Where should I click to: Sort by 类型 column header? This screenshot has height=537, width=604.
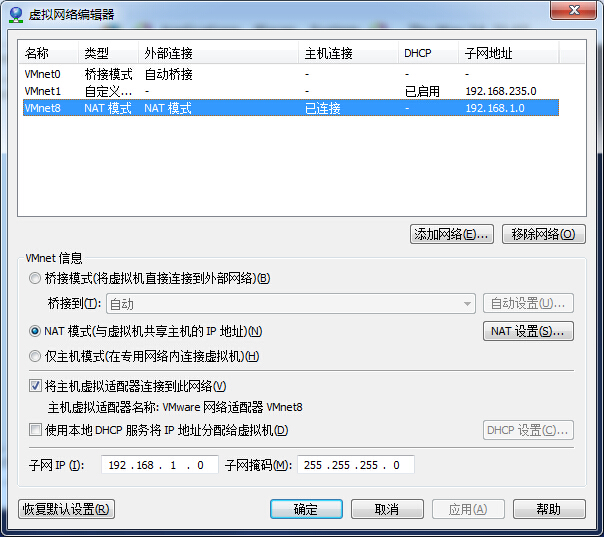point(109,53)
